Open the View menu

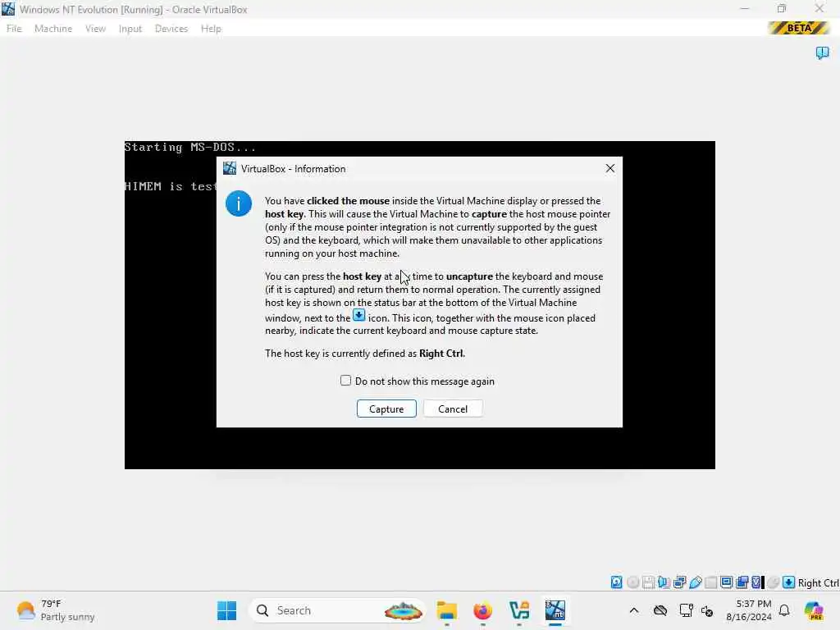click(x=95, y=29)
